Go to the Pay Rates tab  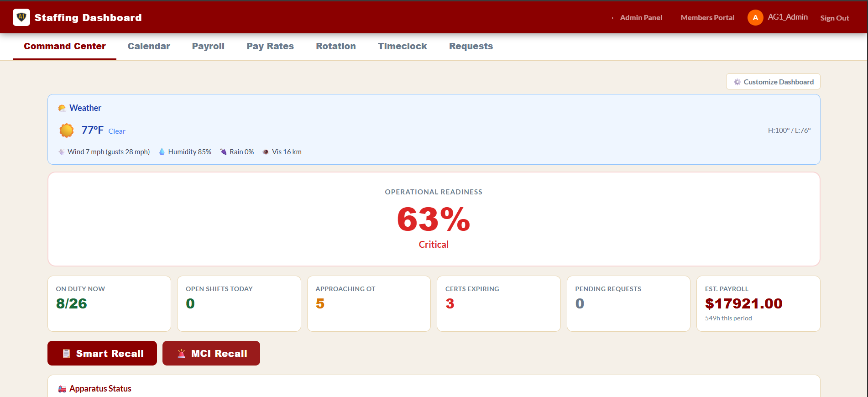point(270,46)
